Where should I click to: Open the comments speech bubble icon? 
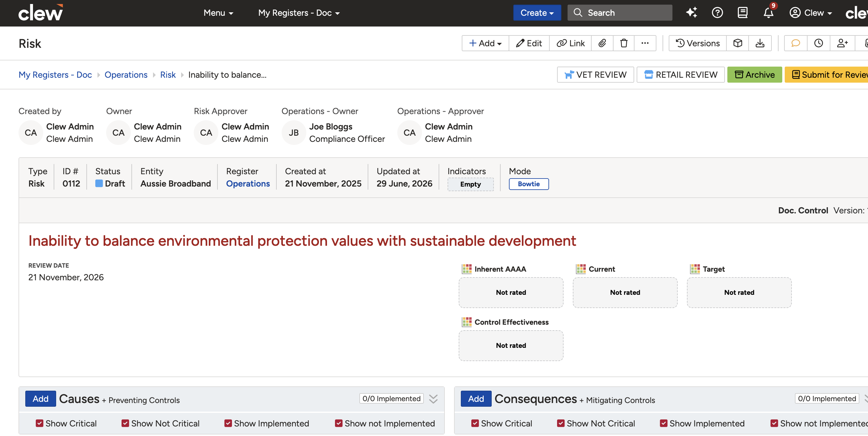(x=796, y=43)
